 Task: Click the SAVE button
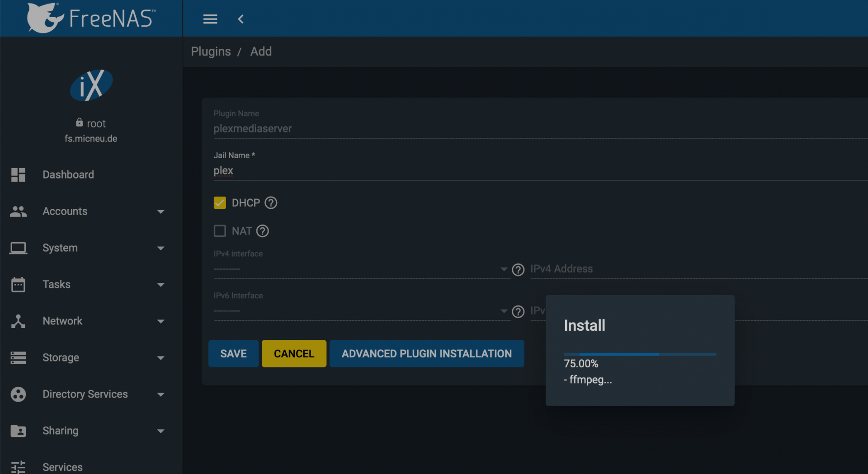click(233, 353)
